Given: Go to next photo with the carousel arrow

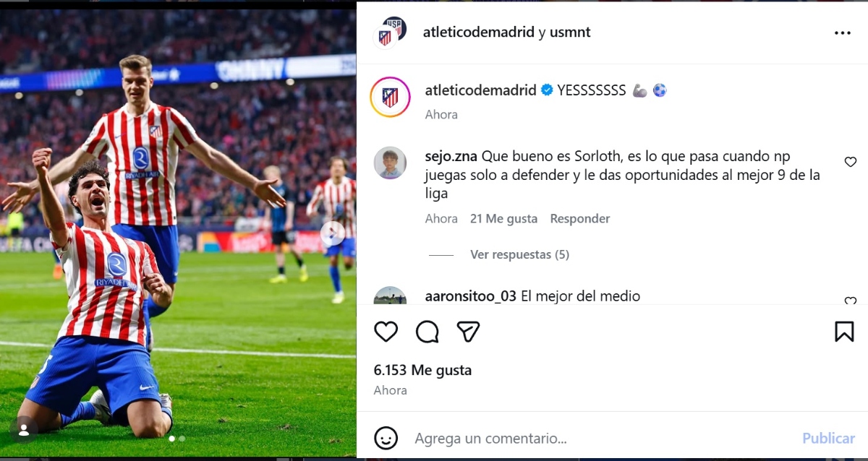Looking at the screenshot, I should [333, 233].
